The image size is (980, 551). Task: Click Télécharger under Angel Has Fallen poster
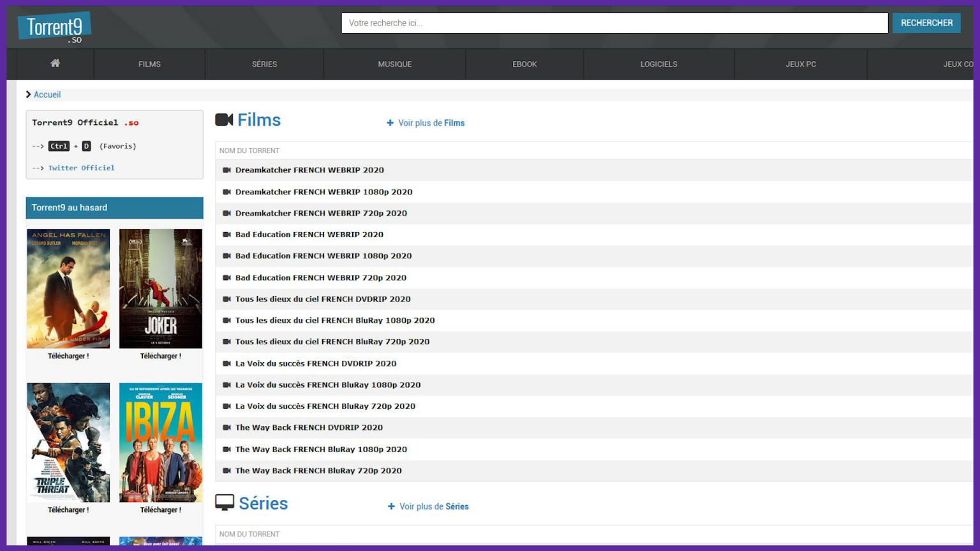[68, 356]
